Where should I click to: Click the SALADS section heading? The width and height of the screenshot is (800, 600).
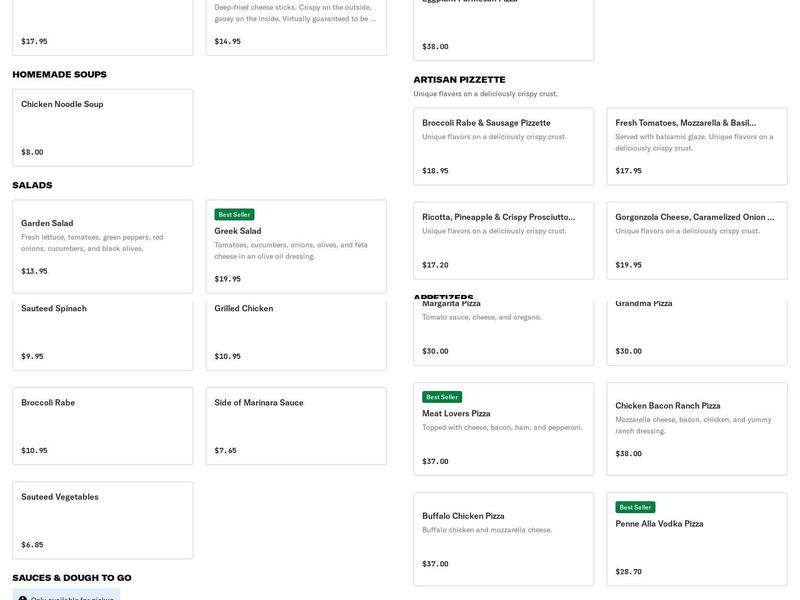33,184
